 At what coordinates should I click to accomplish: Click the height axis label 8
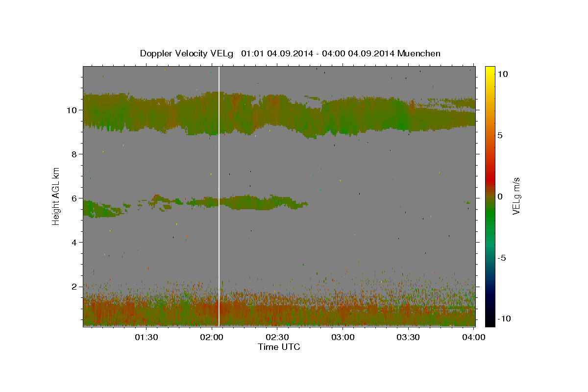tap(74, 154)
